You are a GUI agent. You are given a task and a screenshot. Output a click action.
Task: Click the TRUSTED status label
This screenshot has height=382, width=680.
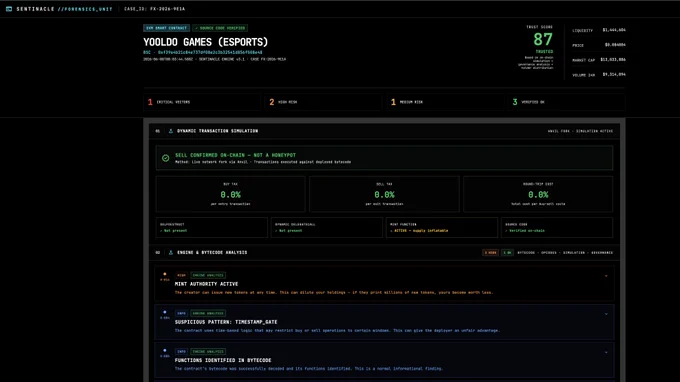544,52
